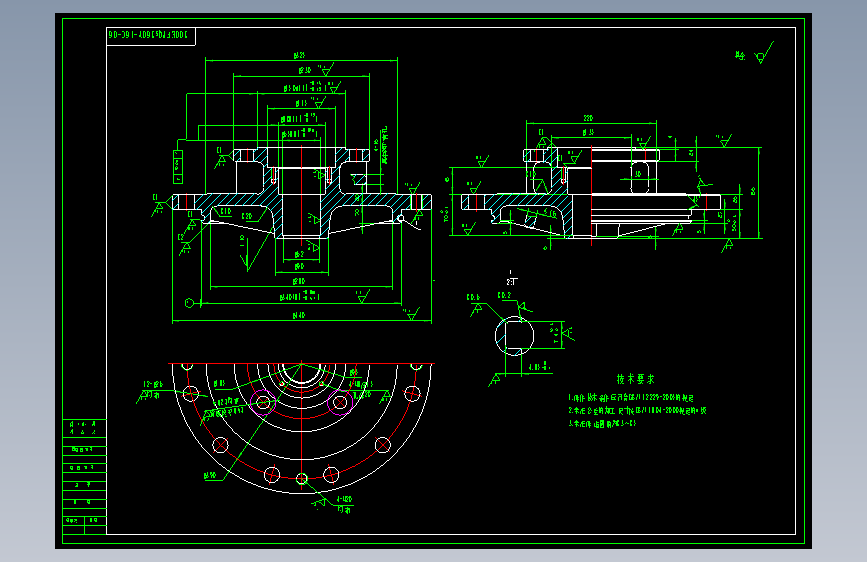This screenshot has height=562, width=867.
Task: Select the first numbered technical requirement line
Action: click(631, 398)
